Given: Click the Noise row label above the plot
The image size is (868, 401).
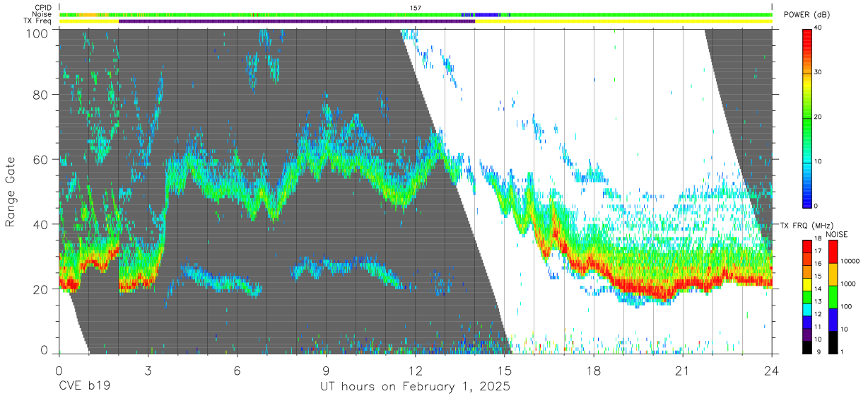Looking at the screenshot, I should coord(42,14).
